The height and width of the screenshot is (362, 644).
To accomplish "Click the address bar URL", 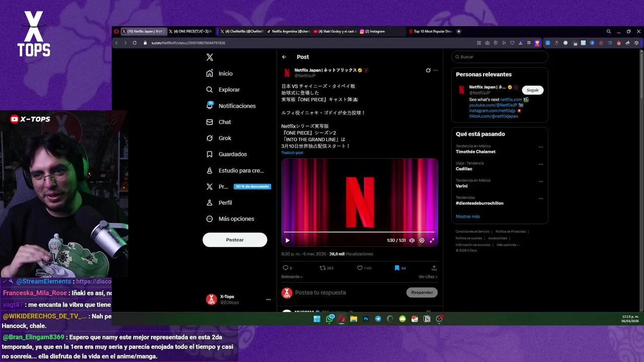I will point(188,43).
